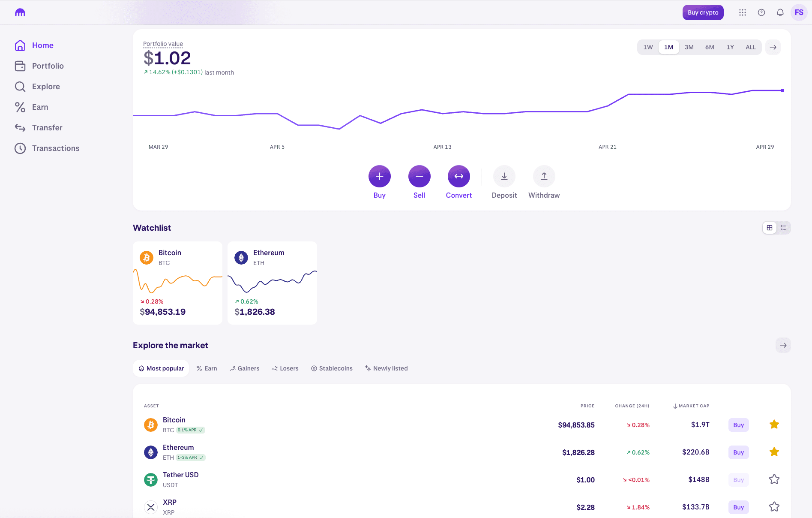The height and width of the screenshot is (518, 812).
Task: Star XRP for the watchlist
Action: (x=774, y=507)
